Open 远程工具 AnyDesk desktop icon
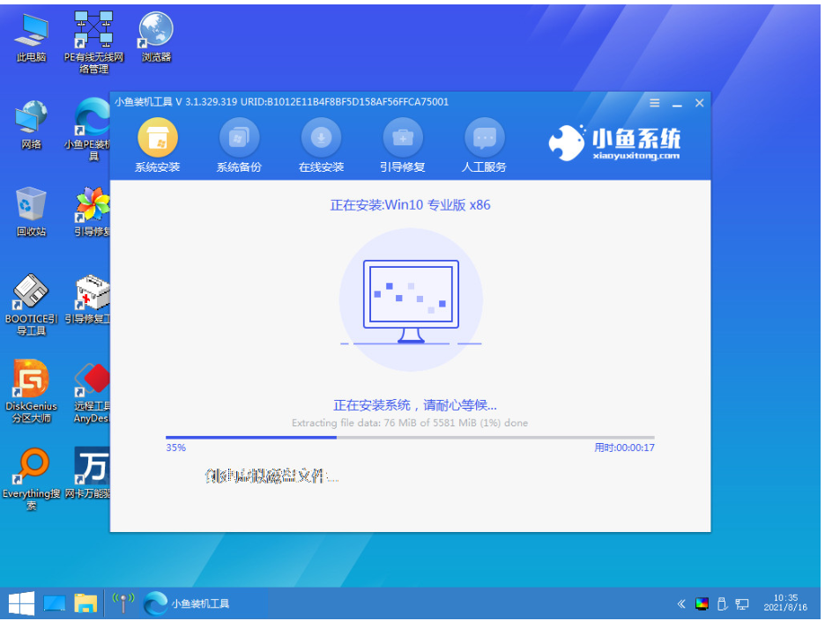The width and height of the screenshot is (840, 621). 92,393
